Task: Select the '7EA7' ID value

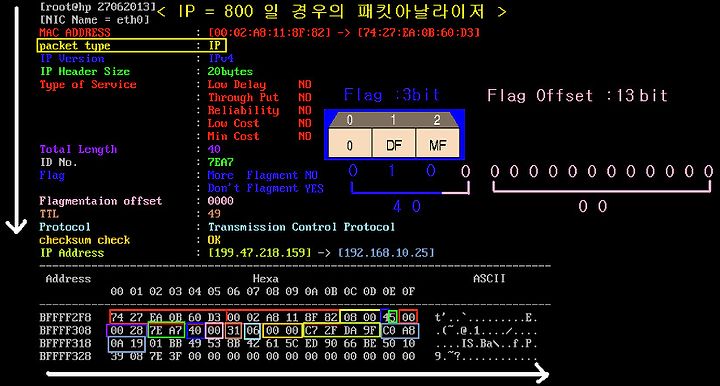Action: click(221, 162)
